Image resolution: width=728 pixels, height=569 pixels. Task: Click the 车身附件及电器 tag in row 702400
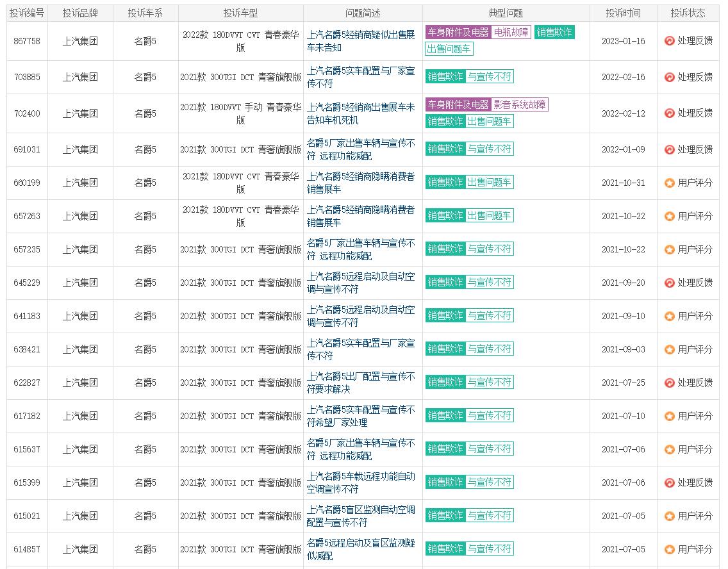point(458,103)
